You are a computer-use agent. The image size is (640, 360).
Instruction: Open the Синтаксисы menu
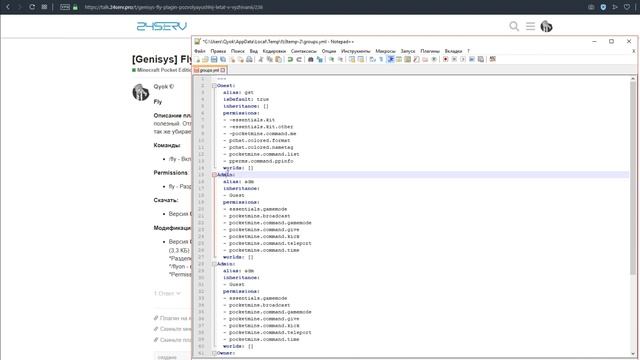coord(304,51)
